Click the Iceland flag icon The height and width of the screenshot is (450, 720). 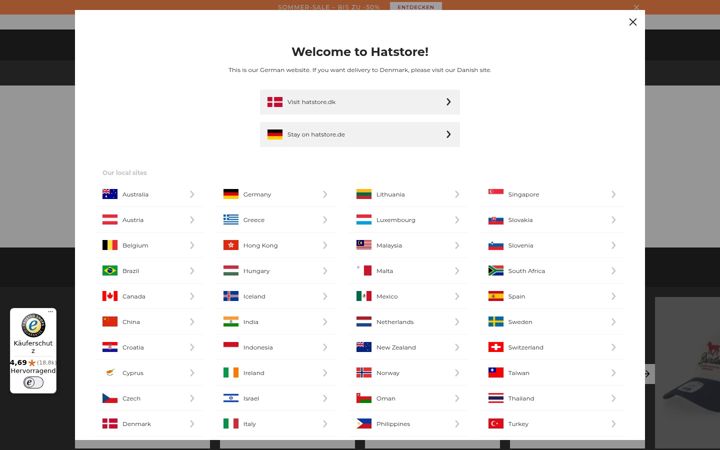[231, 296]
